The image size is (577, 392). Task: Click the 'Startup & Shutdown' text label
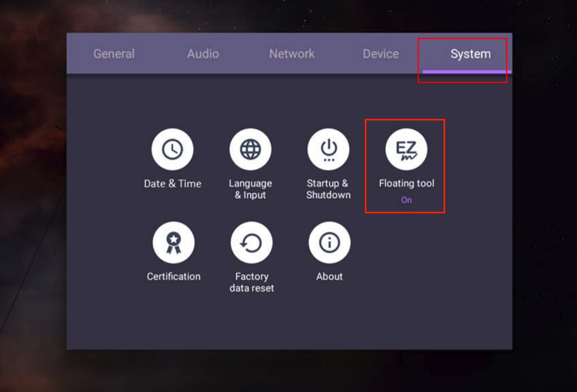(x=328, y=189)
